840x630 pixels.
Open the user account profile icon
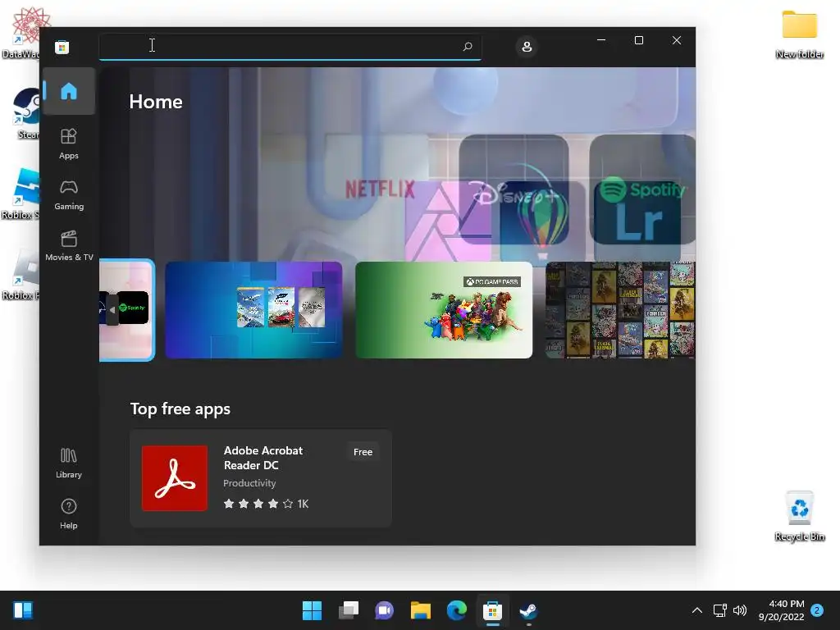(x=527, y=47)
